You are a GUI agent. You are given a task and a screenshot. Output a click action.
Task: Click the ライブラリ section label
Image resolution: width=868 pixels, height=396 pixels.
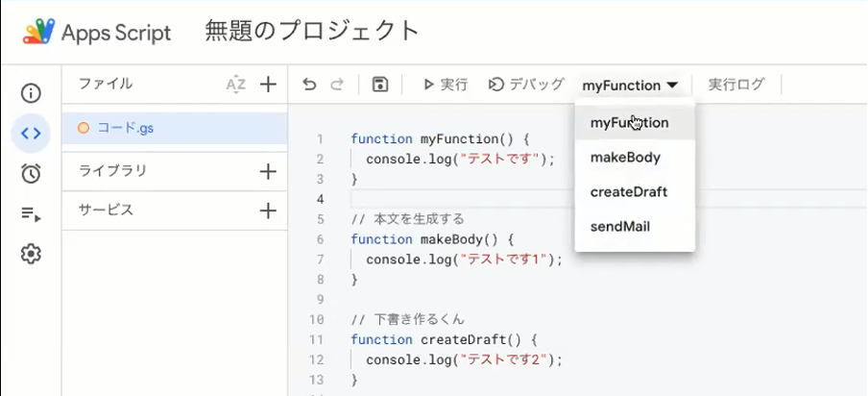click(113, 171)
